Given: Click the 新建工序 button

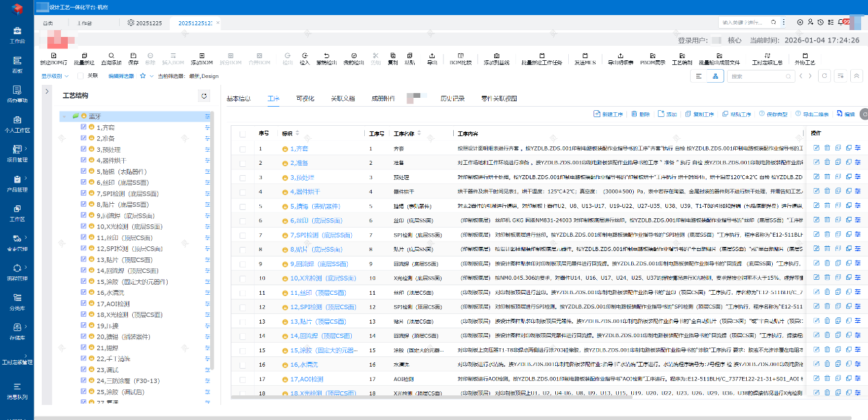Looking at the screenshot, I should (x=608, y=114).
